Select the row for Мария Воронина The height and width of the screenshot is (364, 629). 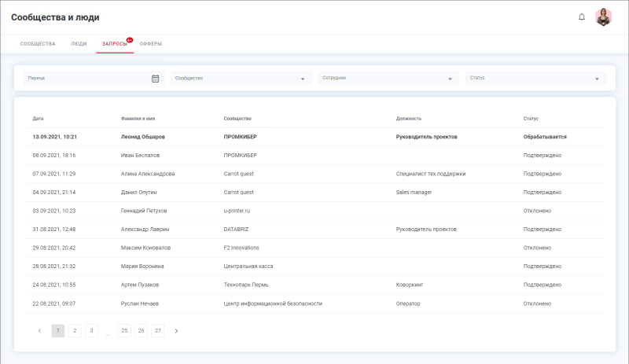(x=142, y=267)
